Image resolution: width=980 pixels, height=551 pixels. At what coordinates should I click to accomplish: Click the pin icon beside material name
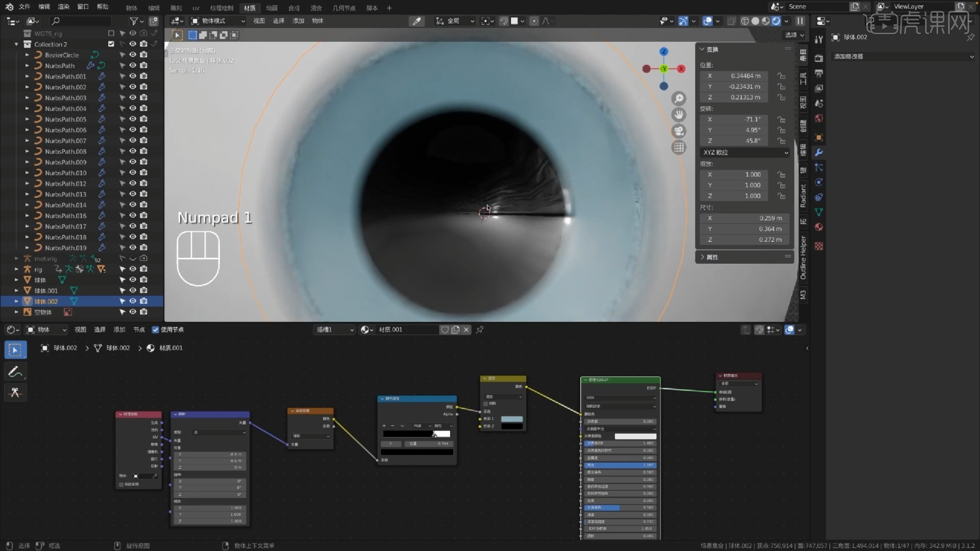click(x=480, y=330)
